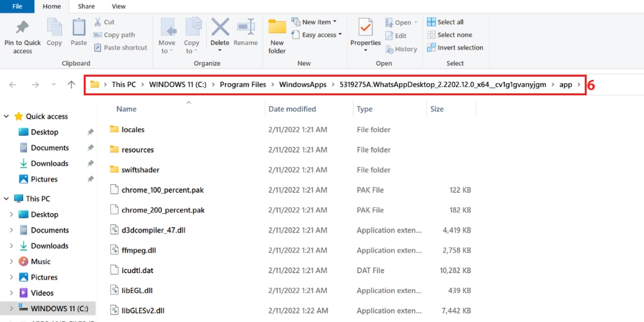
Task: Switch to the Home ribbon tab
Action: [x=52, y=6]
